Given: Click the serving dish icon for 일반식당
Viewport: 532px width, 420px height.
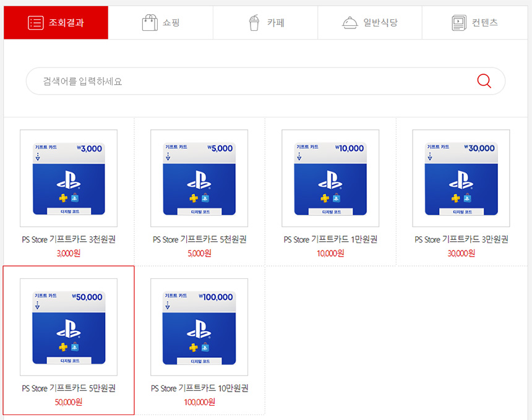Looking at the screenshot, I should [x=350, y=23].
